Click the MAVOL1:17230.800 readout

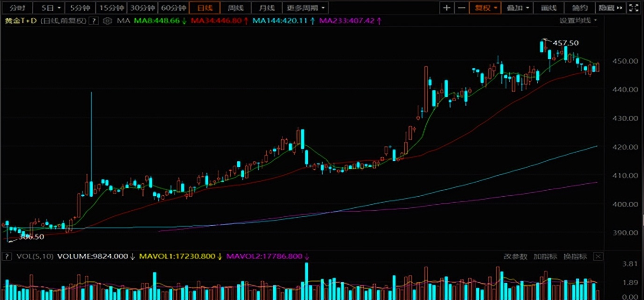[180, 257]
